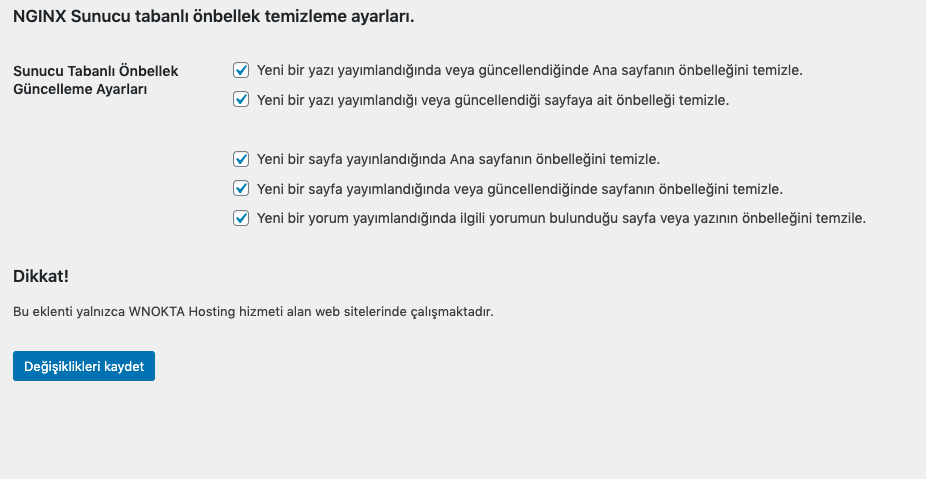
Task: Save changes with 'Değişiklikleri kaydet' button
Action: point(84,366)
